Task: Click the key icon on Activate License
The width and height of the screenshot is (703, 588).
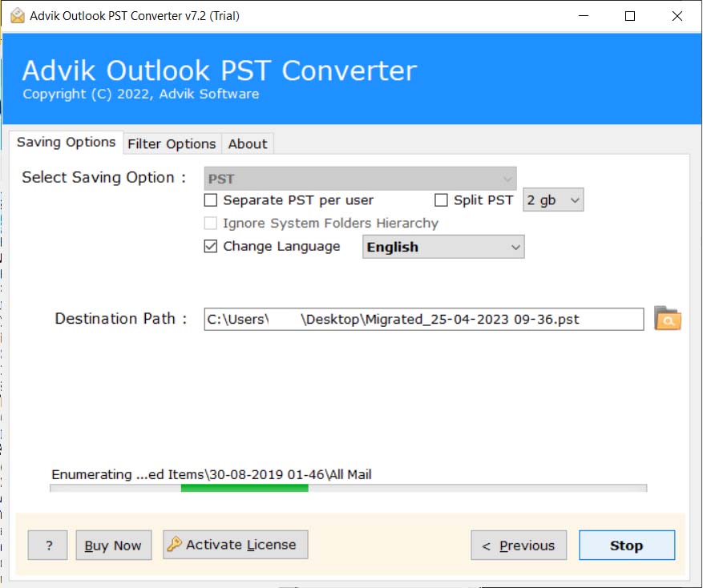Action: 175,544
